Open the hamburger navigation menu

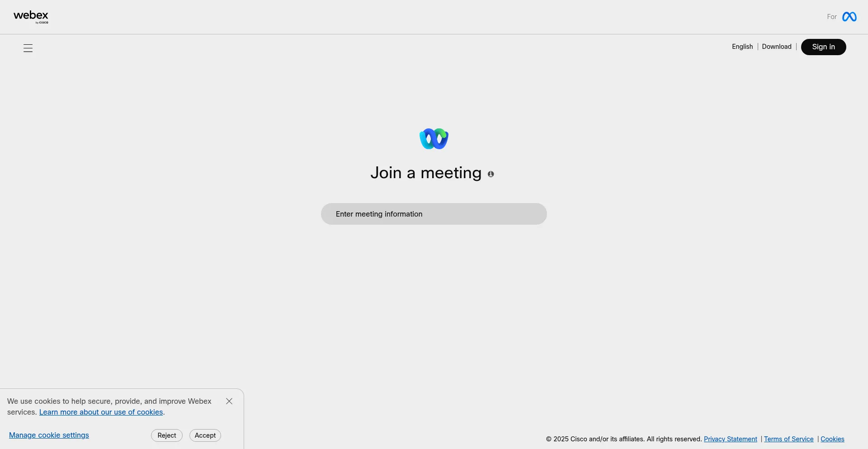click(x=28, y=48)
